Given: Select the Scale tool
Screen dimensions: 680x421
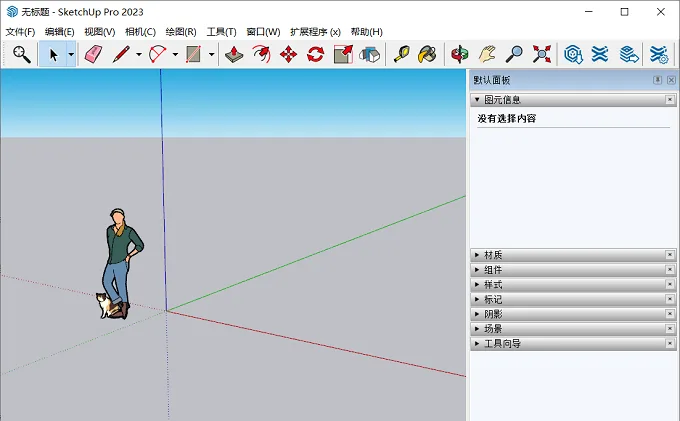Looking at the screenshot, I should point(343,55).
